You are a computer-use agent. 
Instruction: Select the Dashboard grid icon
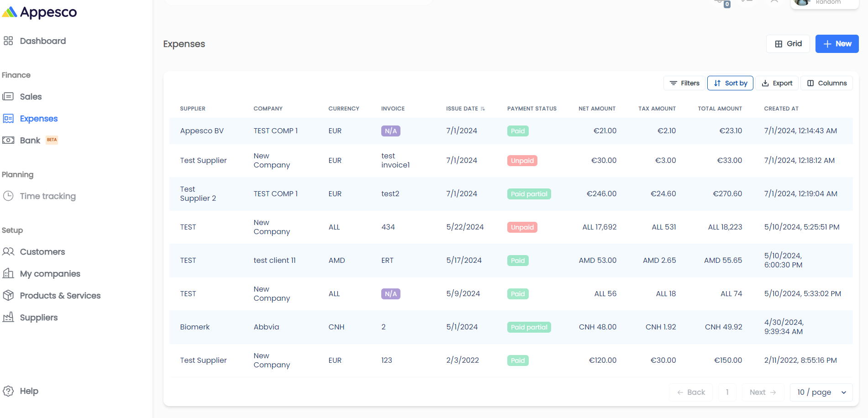pos(8,41)
